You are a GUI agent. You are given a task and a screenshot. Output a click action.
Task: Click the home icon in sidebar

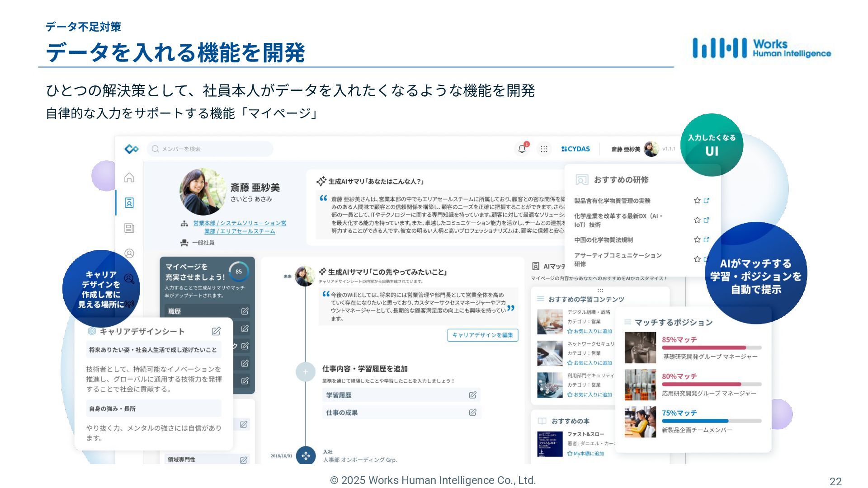(x=129, y=178)
